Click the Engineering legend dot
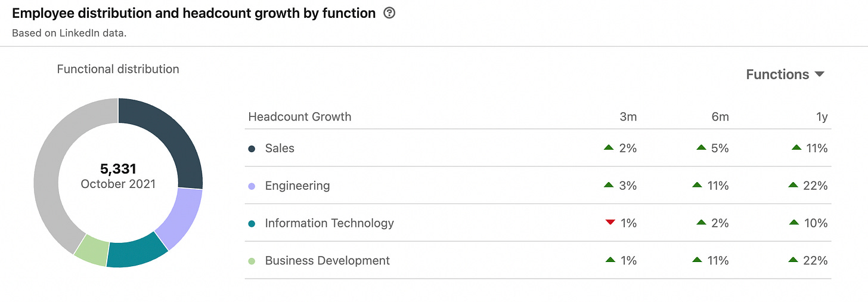868x302 pixels. click(252, 186)
